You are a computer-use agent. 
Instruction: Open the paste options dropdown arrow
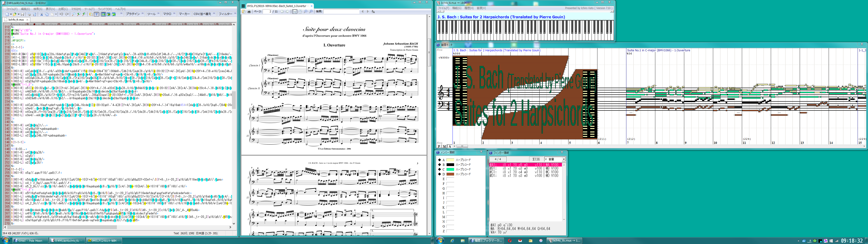click(x=56, y=14)
